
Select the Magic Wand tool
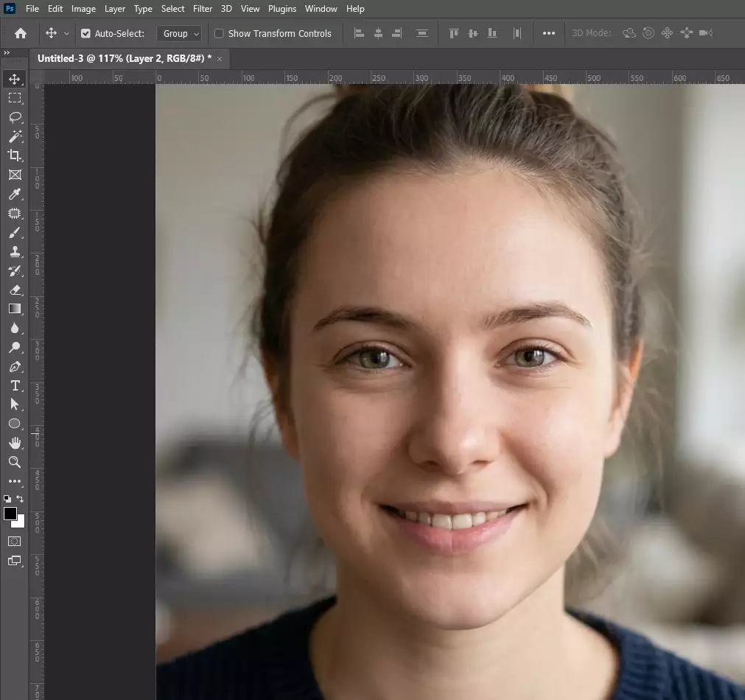pos(15,136)
